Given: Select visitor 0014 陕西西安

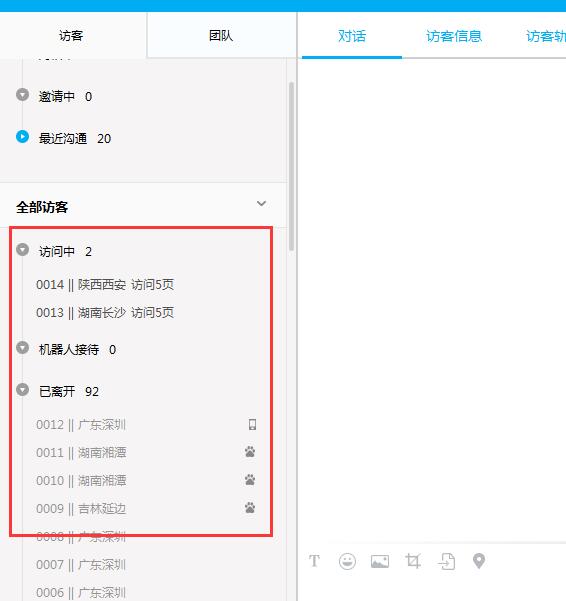Looking at the screenshot, I should click(x=105, y=285).
